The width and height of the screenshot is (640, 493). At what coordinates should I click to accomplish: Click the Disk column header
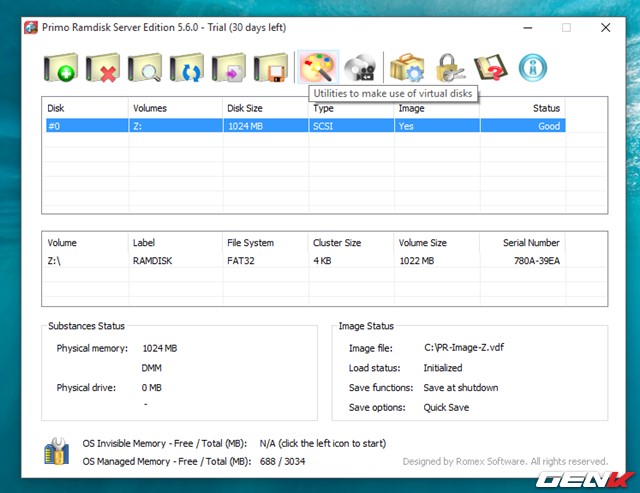coord(56,108)
